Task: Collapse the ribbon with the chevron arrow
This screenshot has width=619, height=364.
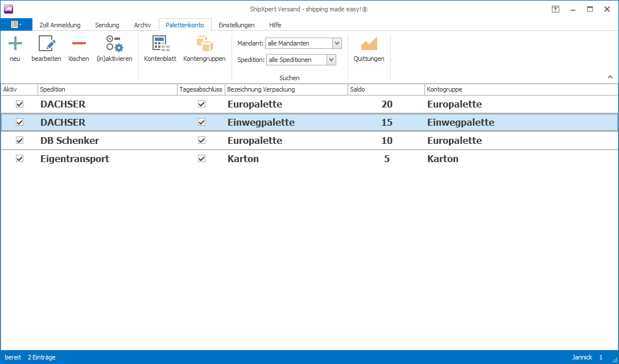Action: pos(610,77)
